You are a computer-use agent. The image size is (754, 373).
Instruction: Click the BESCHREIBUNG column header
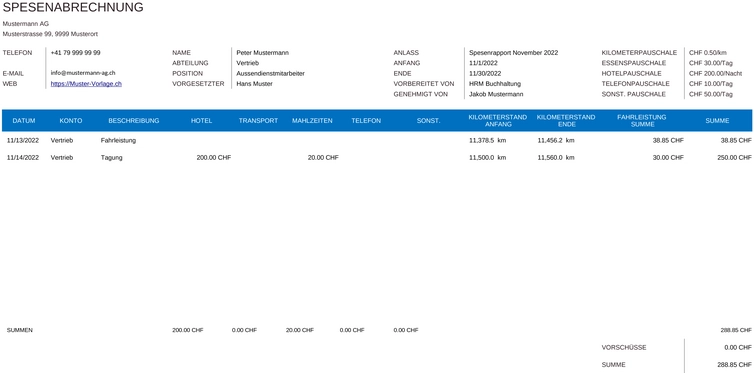point(134,121)
